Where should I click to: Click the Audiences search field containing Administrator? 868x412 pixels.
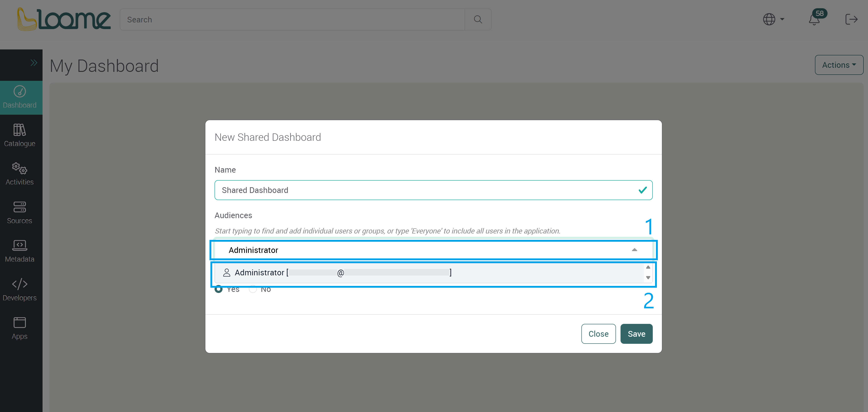[x=433, y=250]
